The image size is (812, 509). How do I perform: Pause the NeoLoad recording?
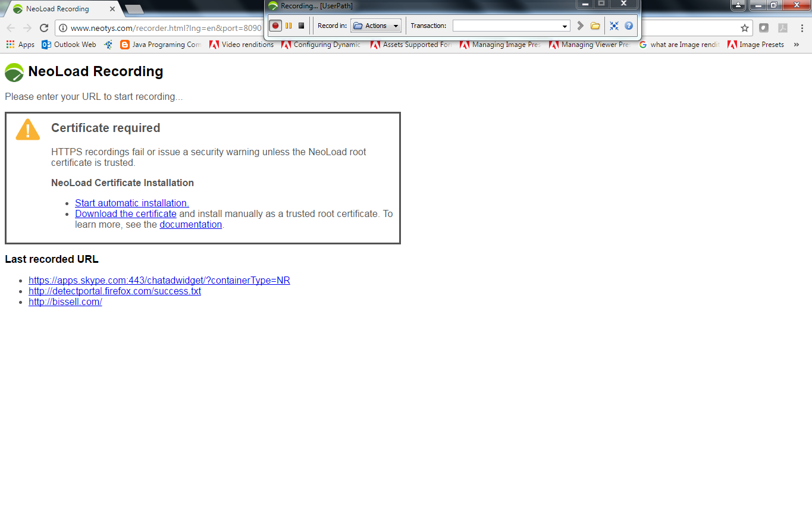click(289, 26)
